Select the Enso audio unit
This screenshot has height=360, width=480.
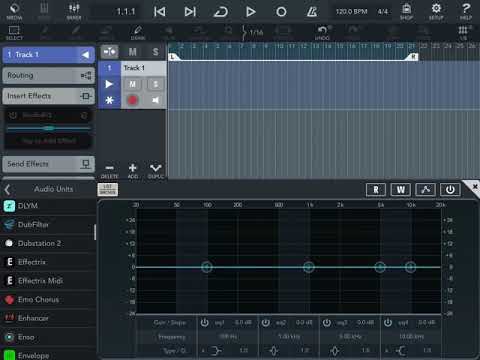[48, 337]
